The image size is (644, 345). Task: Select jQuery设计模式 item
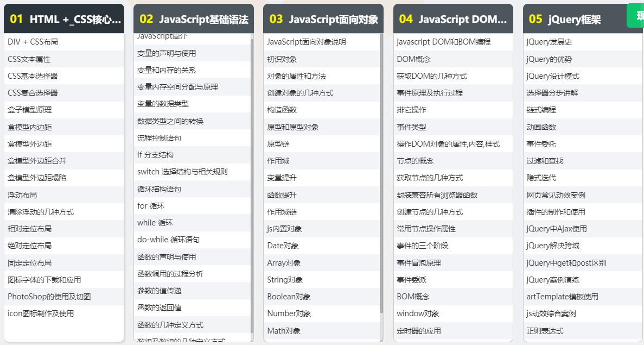point(583,76)
